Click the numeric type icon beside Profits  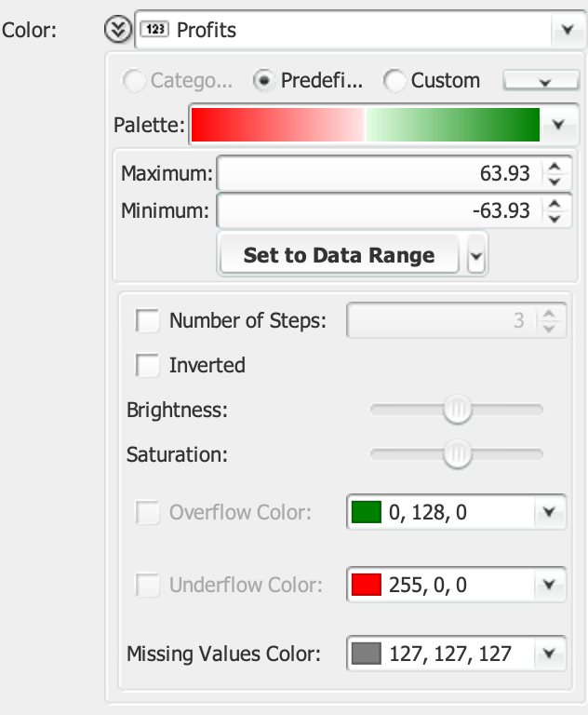click(x=154, y=30)
